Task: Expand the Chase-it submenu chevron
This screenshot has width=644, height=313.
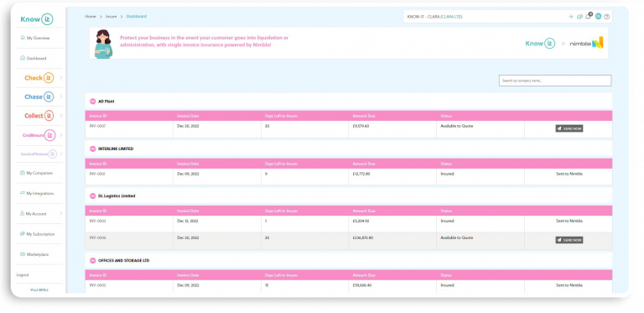Action: point(61,97)
